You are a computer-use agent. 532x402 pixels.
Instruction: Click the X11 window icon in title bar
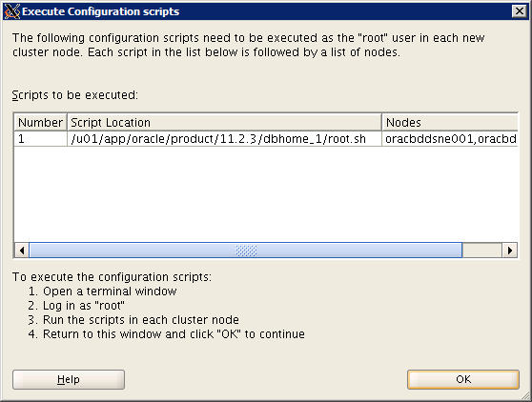point(12,11)
